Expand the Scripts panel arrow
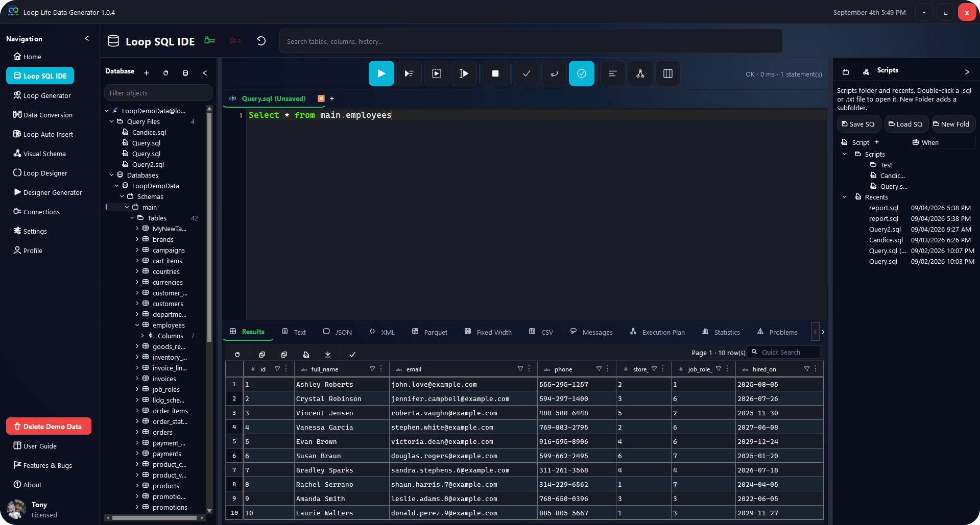This screenshot has width=980, height=525. pos(967,72)
